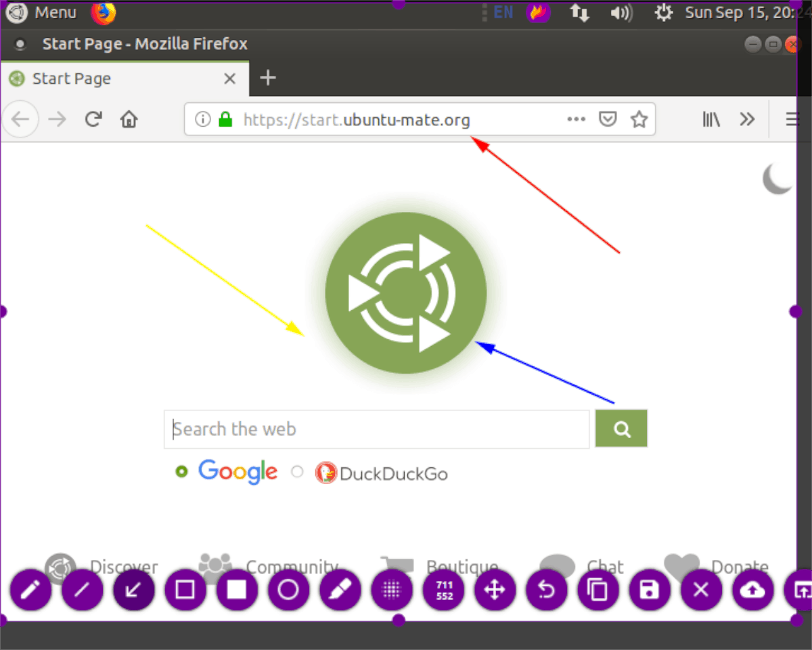Select the Rectangle outline tool
The width and height of the screenshot is (812, 650).
pos(185,590)
